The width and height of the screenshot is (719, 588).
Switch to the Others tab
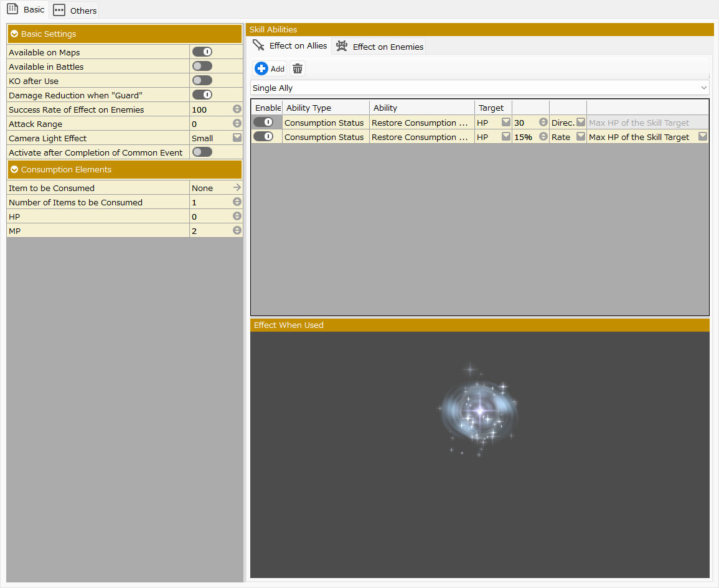coord(75,11)
